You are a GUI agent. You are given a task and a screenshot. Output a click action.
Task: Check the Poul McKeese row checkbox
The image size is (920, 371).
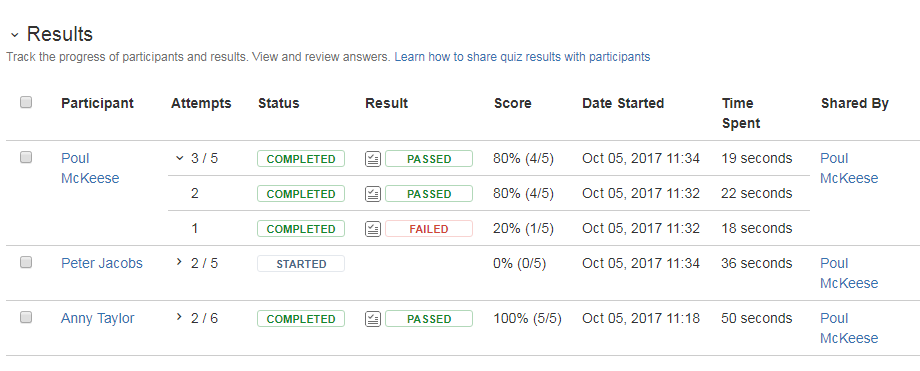tap(26, 157)
